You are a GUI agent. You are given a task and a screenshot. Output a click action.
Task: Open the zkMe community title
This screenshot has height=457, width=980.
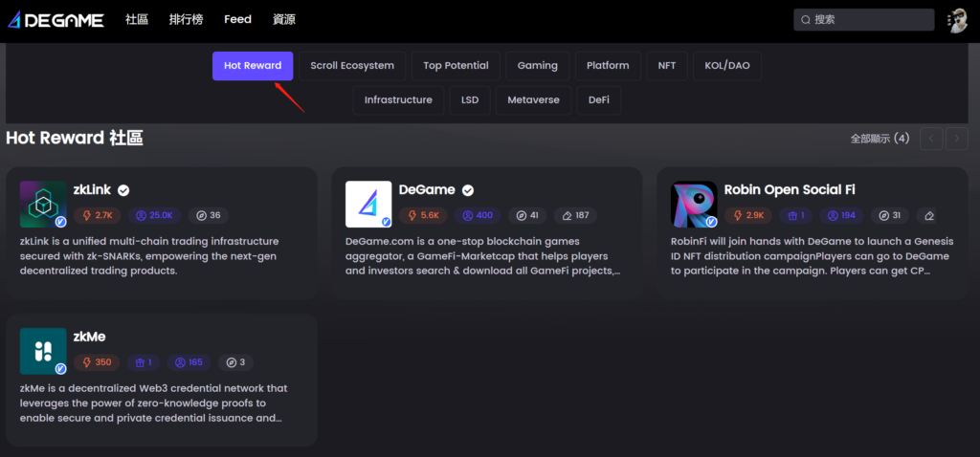pos(89,337)
